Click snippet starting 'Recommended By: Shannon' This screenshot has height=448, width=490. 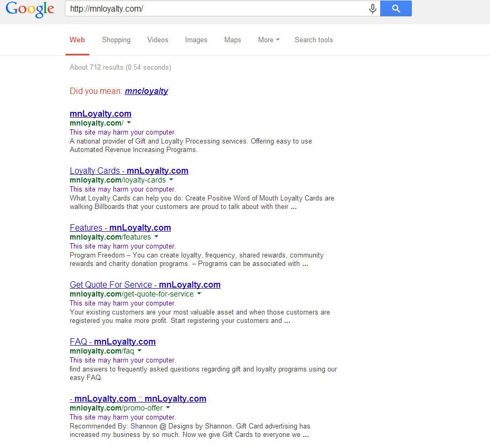point(190,431)
